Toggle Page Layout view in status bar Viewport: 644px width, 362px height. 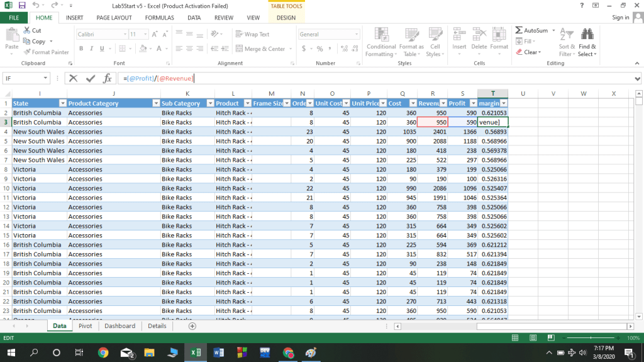(x=533, y=338)
